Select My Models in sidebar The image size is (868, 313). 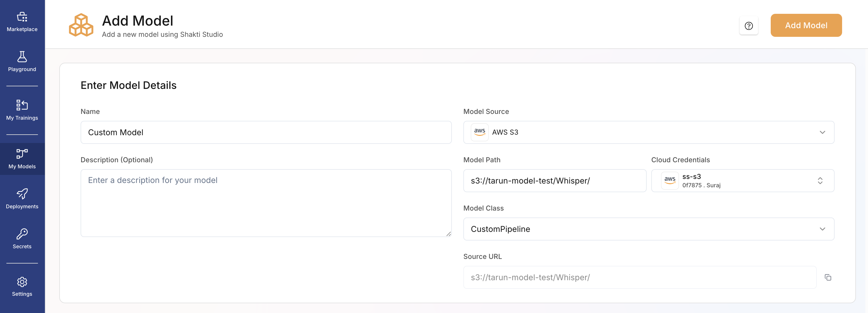click(22, 159)
